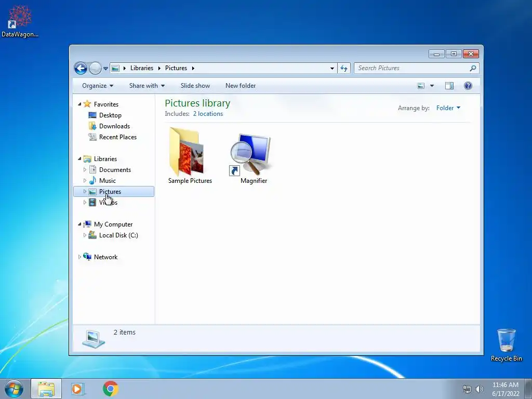Expand the Music library node
This screenshot has height=399, width=532.
point(85,180)
